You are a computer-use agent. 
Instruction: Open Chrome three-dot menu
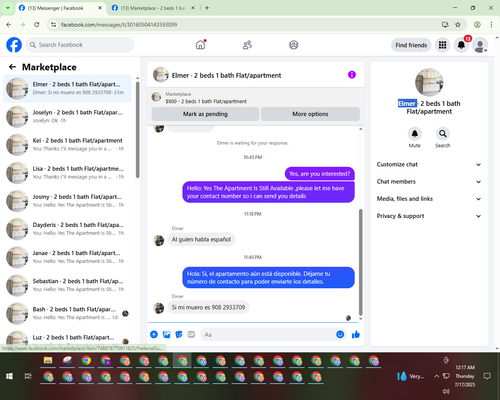pyautogui.click(x=491, y=25)
